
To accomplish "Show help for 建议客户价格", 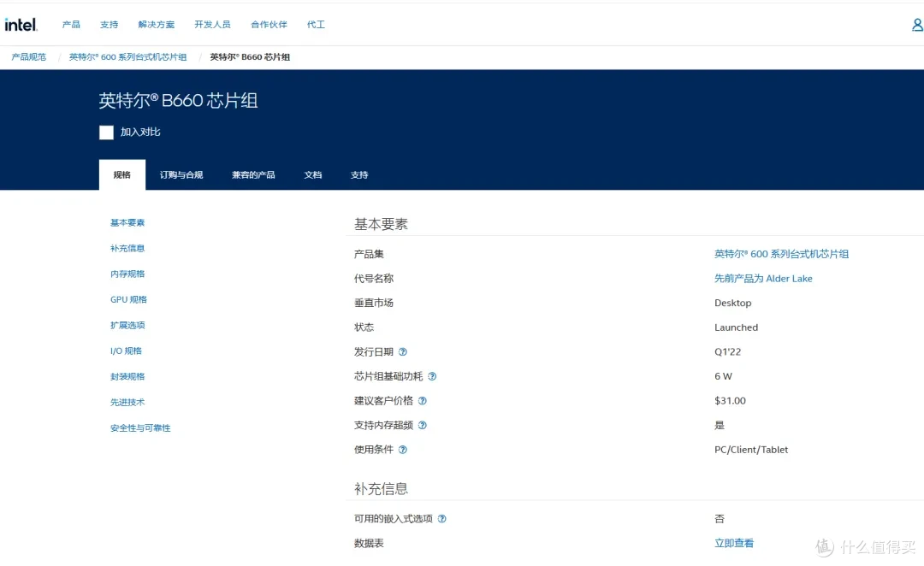I will pyautogui.click(x=422, y=400).
